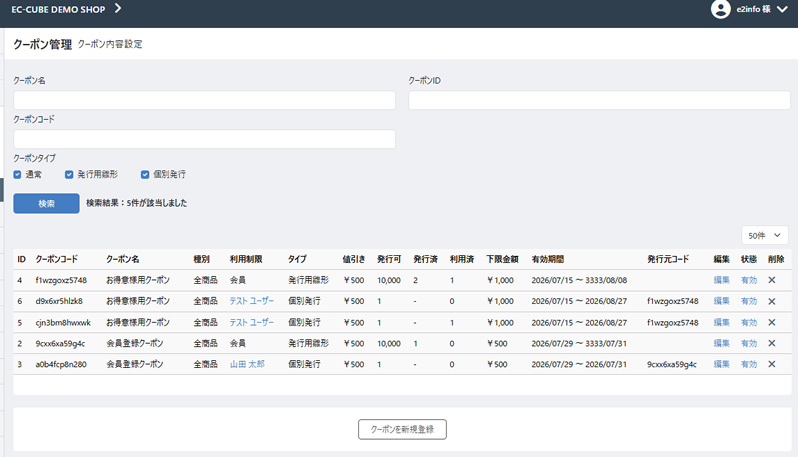Edit coupon cjn3bm8hwxwk via 編集 link

(x=721, y=322)
